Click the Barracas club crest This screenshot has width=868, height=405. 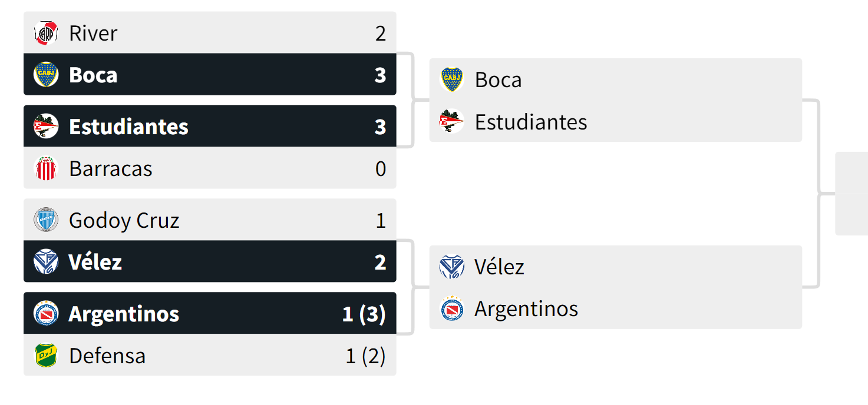[46, 169]
